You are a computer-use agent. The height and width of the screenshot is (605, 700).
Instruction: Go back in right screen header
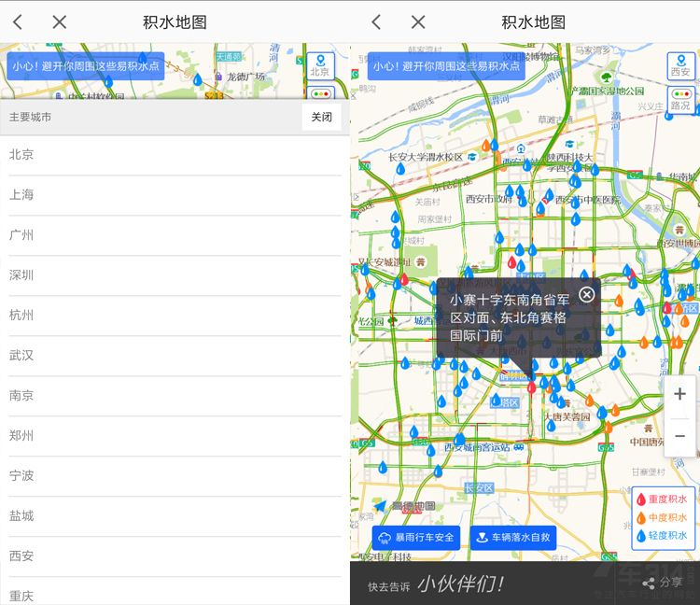(377, 21)
